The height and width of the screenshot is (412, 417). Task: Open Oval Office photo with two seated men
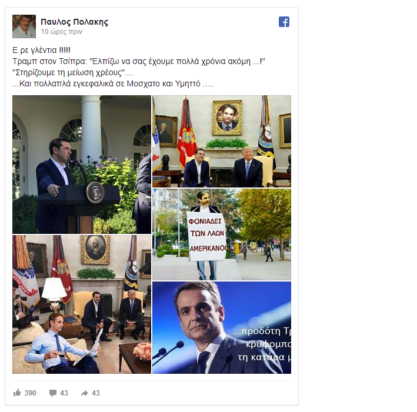click(222, 141)
